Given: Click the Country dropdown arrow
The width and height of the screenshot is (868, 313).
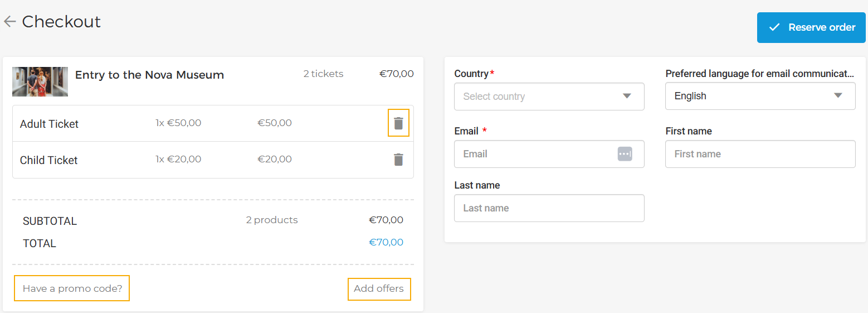Looking at the screenshot, I should coord(627,96).
